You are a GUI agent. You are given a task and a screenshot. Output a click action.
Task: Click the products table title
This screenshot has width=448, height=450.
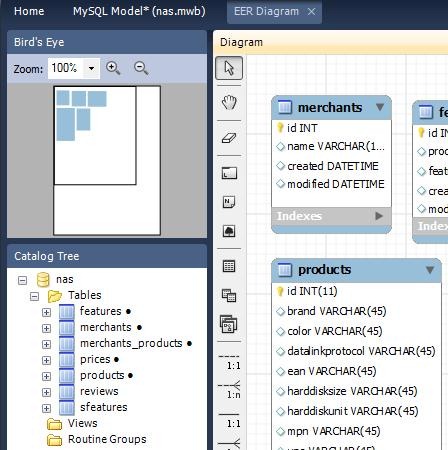(325, 270)
